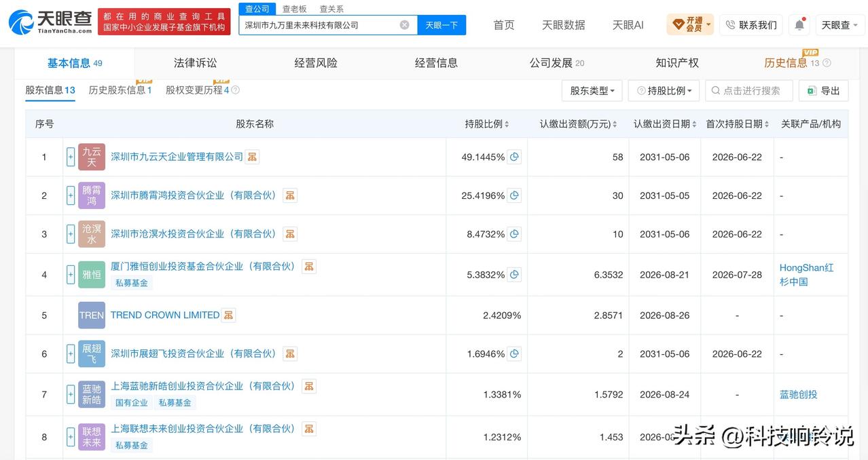The height and width of the screenshot is (460, 868).
Task: Click the help icon next to 历史信息 13
Action: tap(827, 63)
